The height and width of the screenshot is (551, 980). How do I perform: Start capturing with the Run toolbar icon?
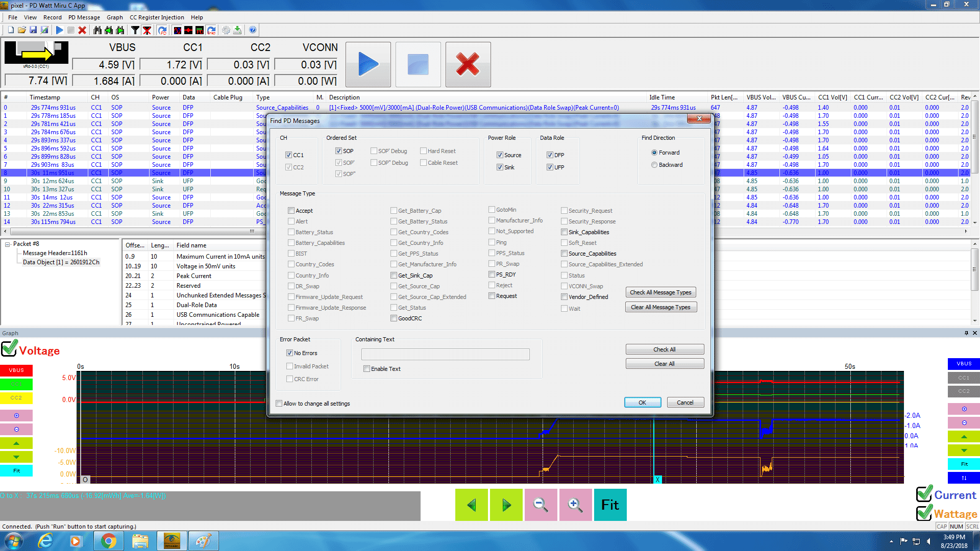(x=60, y=30)
